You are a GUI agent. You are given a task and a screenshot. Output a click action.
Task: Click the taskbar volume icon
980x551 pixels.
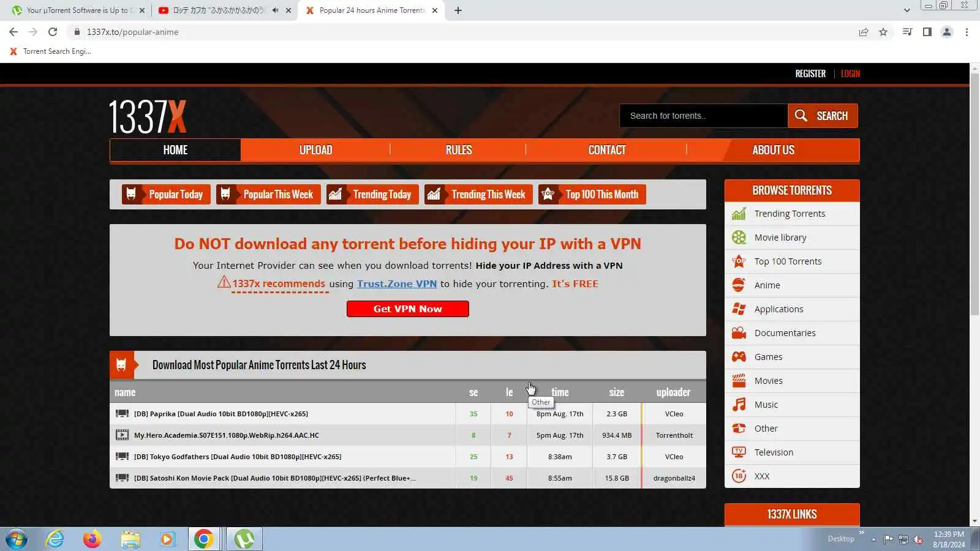click(918, 539)
